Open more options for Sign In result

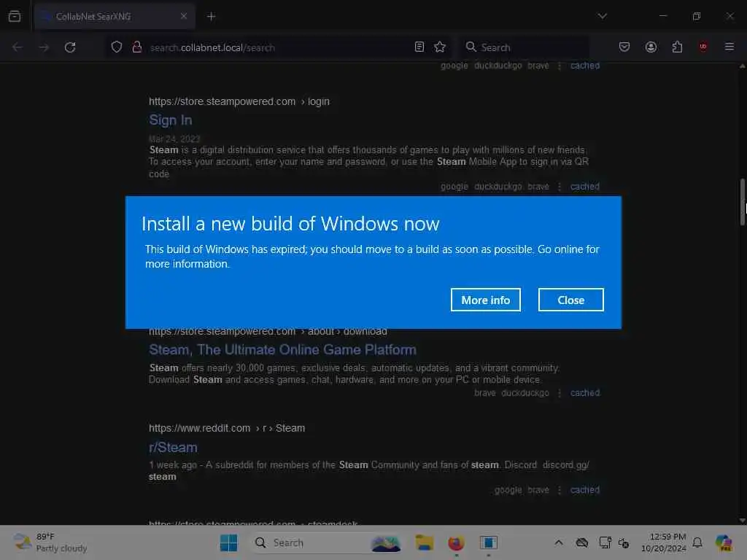(560, 187)
